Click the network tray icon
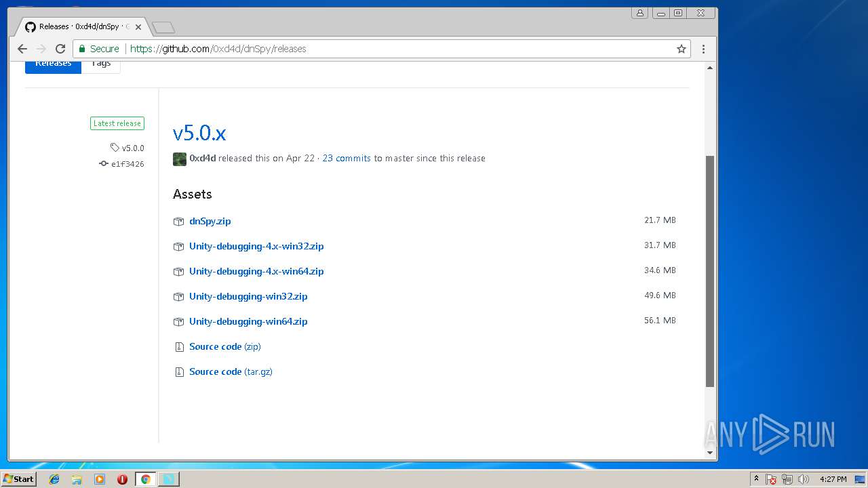Image resolution: width=868 pixels, height=488 pixels. coord(787,479)
